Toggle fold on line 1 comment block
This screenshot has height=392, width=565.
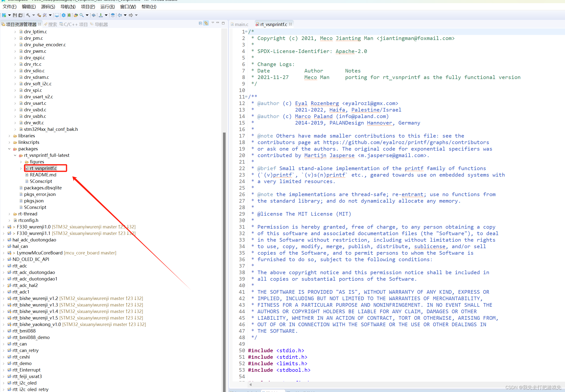pos(246,32)
